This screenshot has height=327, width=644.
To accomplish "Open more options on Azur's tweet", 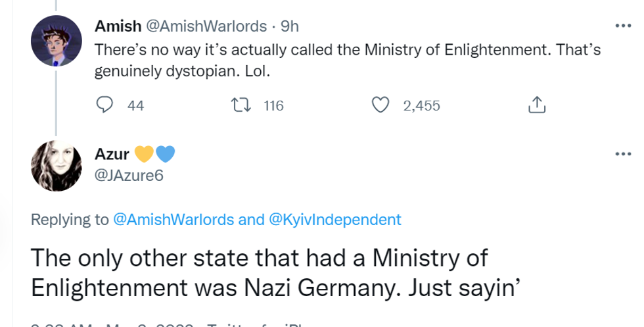I will [x=622, y=153].
